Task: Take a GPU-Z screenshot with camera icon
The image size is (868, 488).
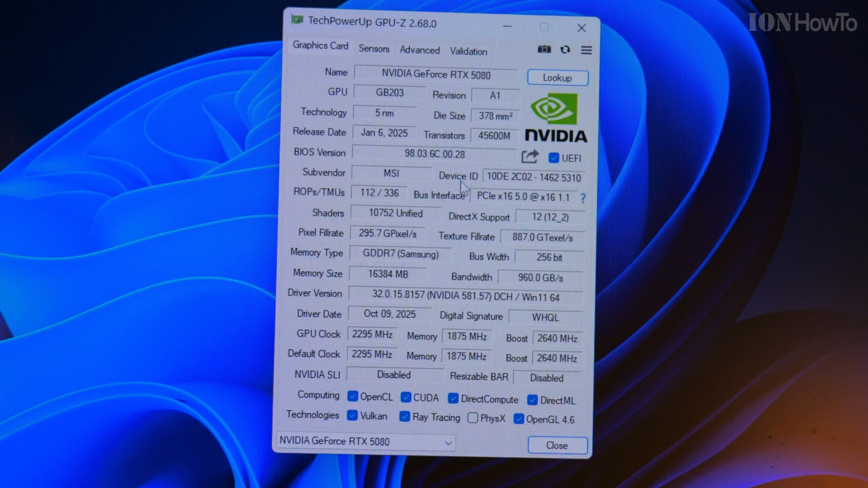Action: pyautogui.click(x=544, y=49)
